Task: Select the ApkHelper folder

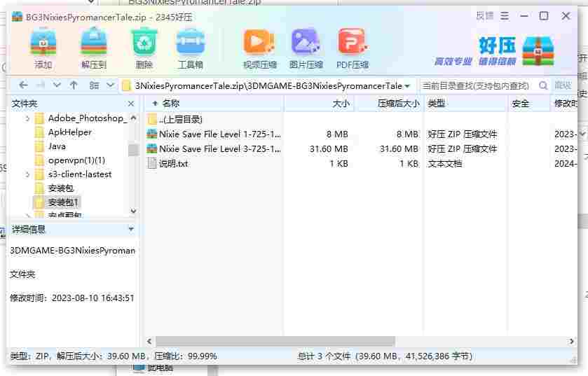Action: (70, 132)
